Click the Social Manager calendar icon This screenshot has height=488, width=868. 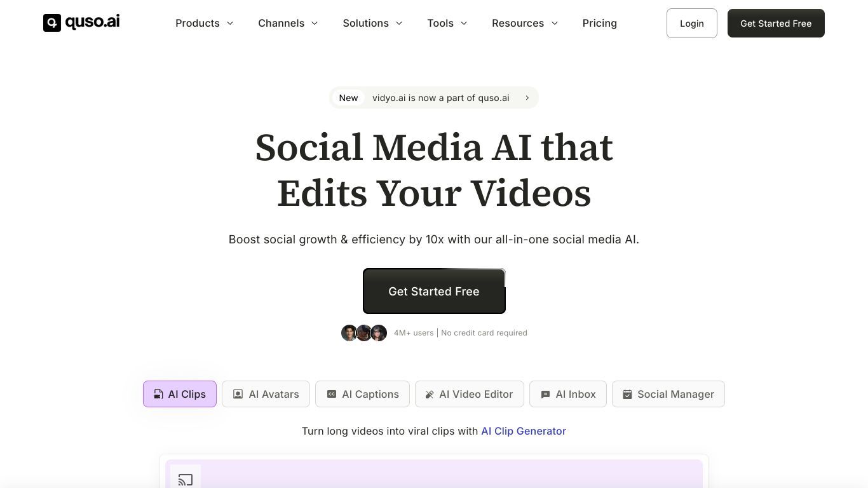pos(627,395)
